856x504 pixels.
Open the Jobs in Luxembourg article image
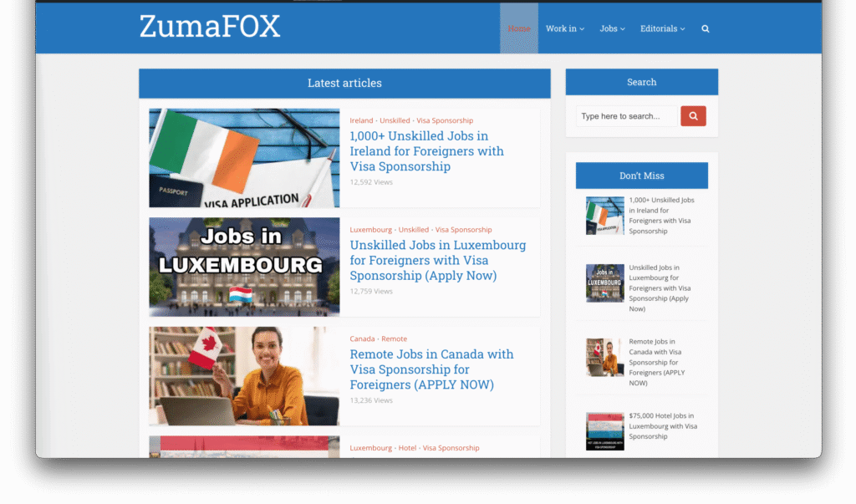244,267
